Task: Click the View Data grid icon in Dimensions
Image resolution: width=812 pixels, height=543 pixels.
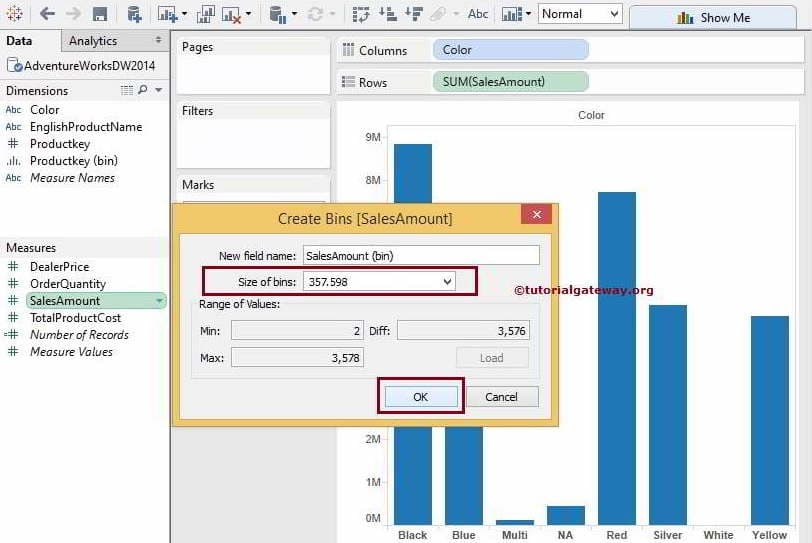Action: pyautogui.click(x=126, y=91)
